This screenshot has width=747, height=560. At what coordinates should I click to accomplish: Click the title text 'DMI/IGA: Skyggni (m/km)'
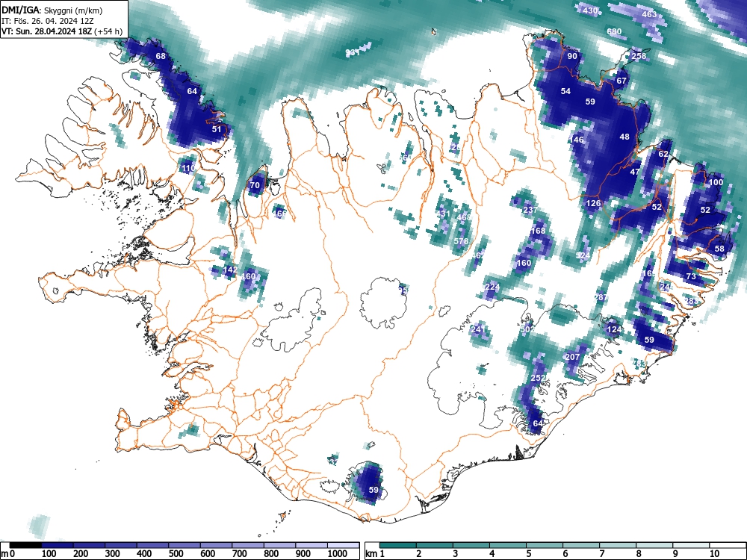click(52, 10)
